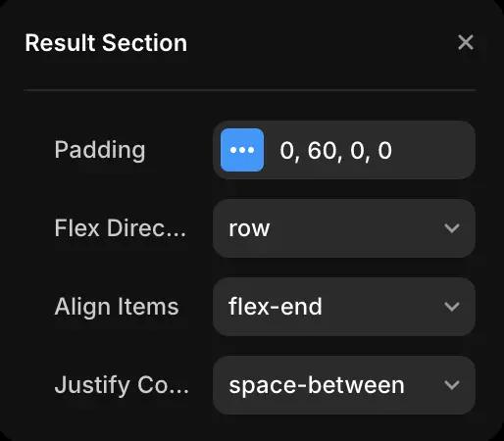The height and width of the screenshot is (441, 504).
Task: Click the divider line under the title
Action: [x=249, y=89]
